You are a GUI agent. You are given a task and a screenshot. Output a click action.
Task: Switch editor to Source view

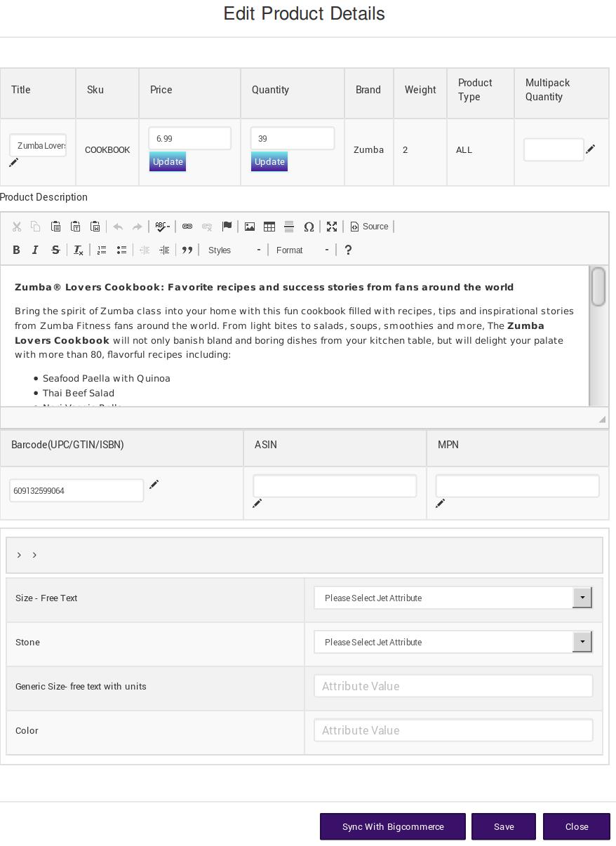click(369, 227)
